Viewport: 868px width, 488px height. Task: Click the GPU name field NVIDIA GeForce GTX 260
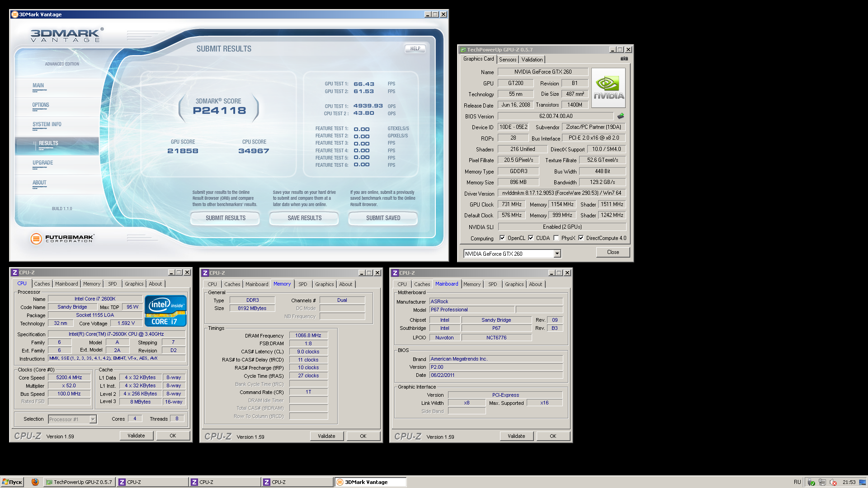point(542,72)
